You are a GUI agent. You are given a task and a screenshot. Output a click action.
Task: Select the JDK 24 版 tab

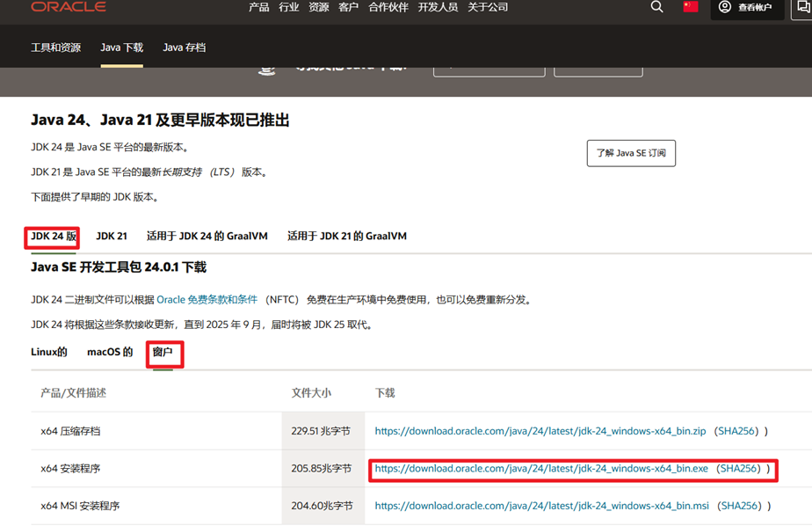click(54, 237)
